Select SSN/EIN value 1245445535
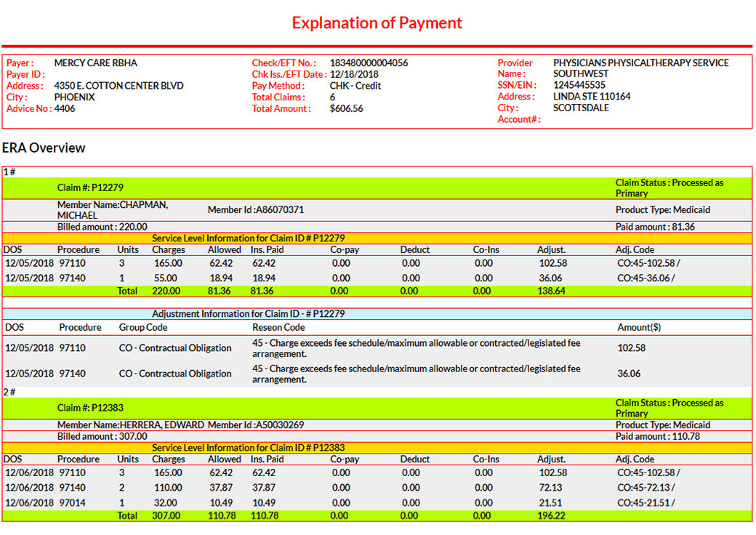This screenshot has height=535, width=756. pos(579,85)
